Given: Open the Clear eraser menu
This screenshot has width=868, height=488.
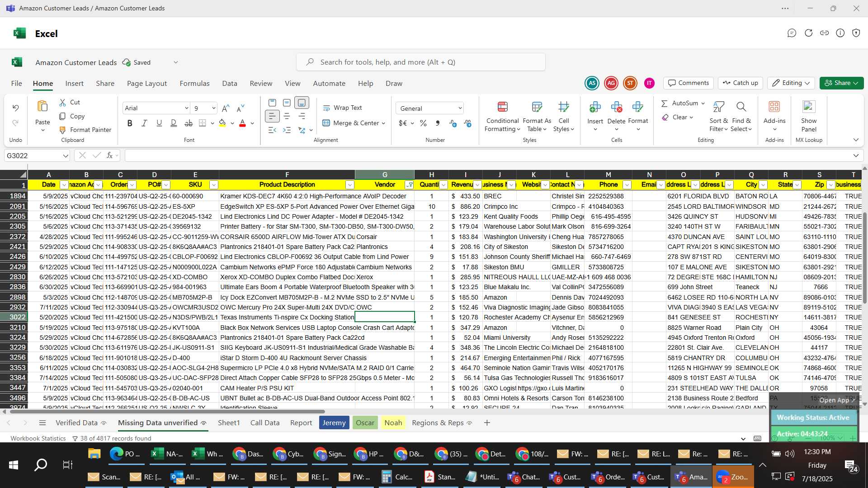Looking at the screenshot, I should click(x=677, y=117).
